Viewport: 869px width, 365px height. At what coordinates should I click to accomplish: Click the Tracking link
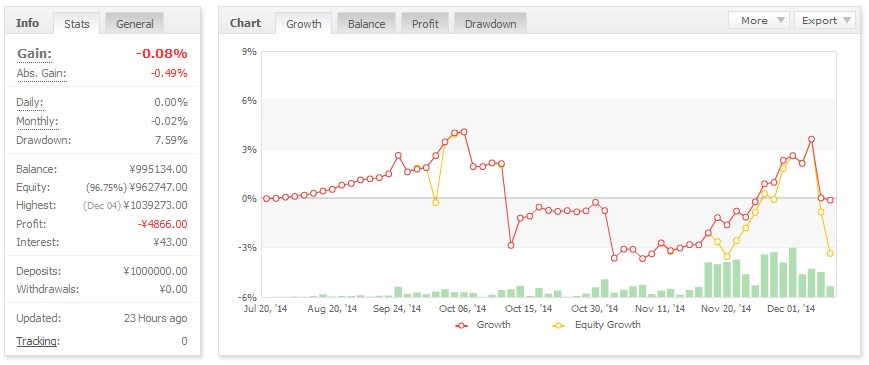(x=37, y=341)
